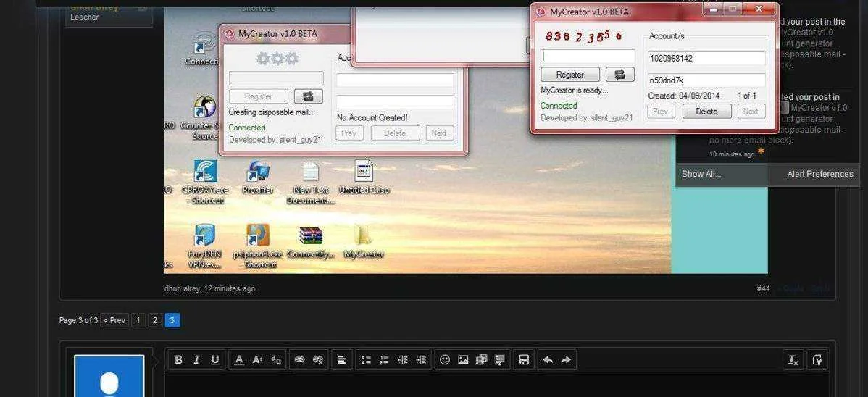Click the 'Developed by: silent_guy21' text in ready window
Image resolution: width=868 pixels, height=397 pixels.
tap(587, 118)
